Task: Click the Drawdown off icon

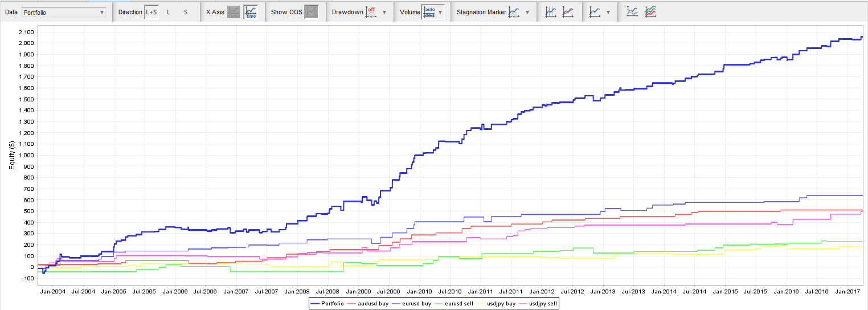Action: tap(371, 12)
